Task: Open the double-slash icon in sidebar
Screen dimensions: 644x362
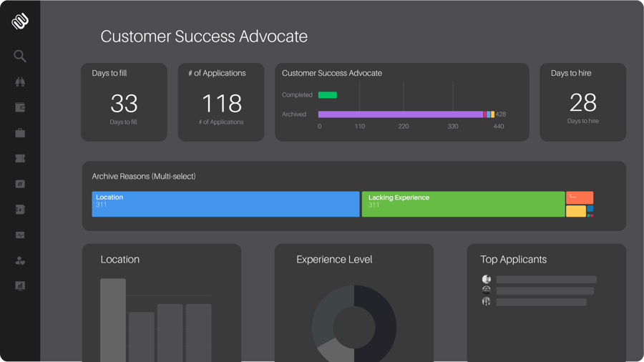Action: [20, 184]
